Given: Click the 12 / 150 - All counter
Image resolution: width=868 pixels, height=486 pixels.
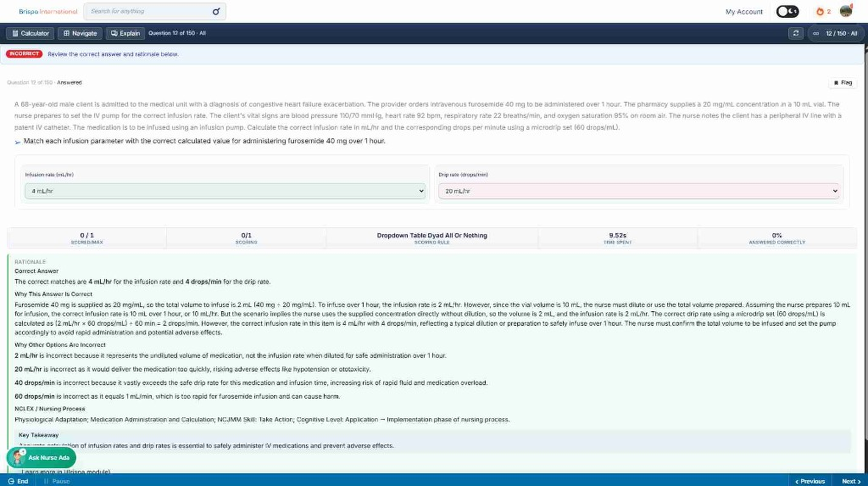Looking at the screenshot, I should (835, 33).
